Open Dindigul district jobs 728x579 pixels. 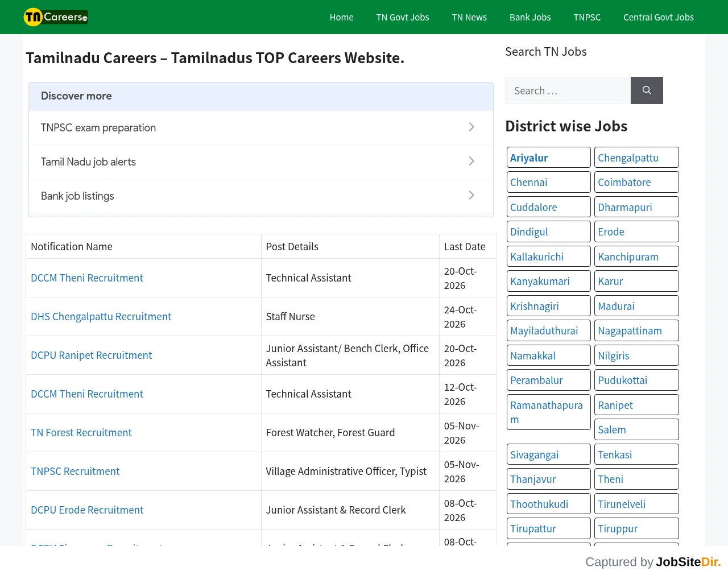(x=549, y=231)
